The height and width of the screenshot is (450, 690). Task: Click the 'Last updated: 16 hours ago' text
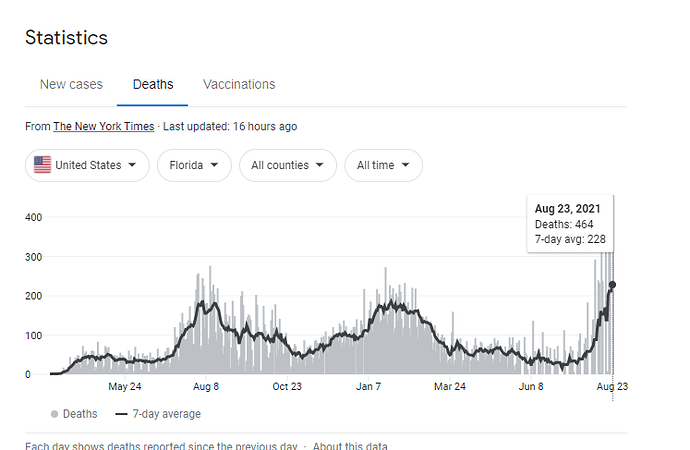coord(230,126)
